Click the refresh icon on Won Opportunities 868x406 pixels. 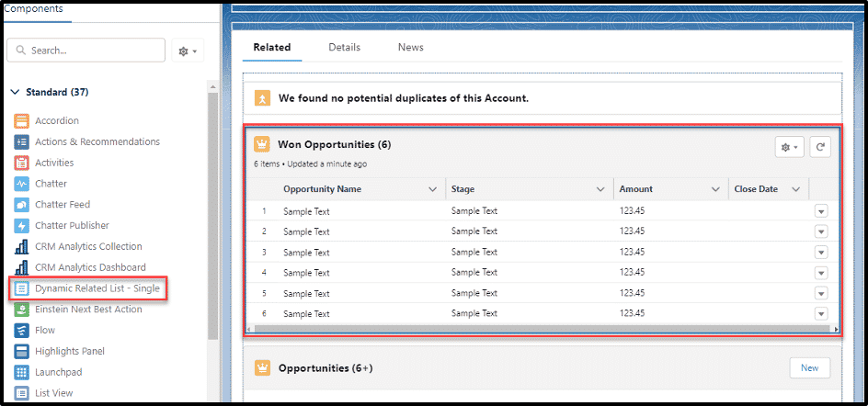coord(819,147)
